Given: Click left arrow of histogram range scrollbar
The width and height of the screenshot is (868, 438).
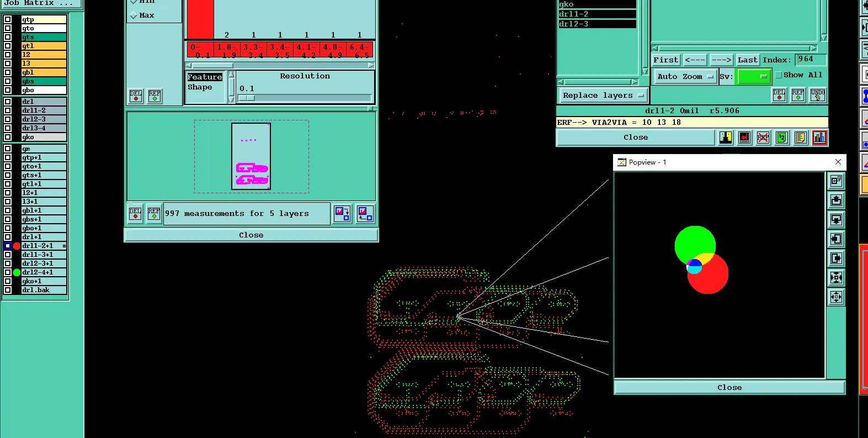Looking at the screenshot, I should 189,65.
